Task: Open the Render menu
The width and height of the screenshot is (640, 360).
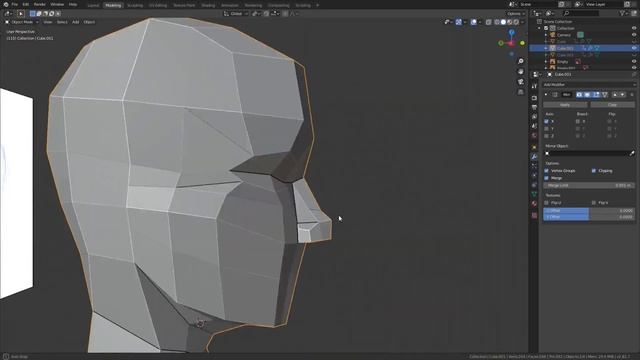Action: pos(40,4)
